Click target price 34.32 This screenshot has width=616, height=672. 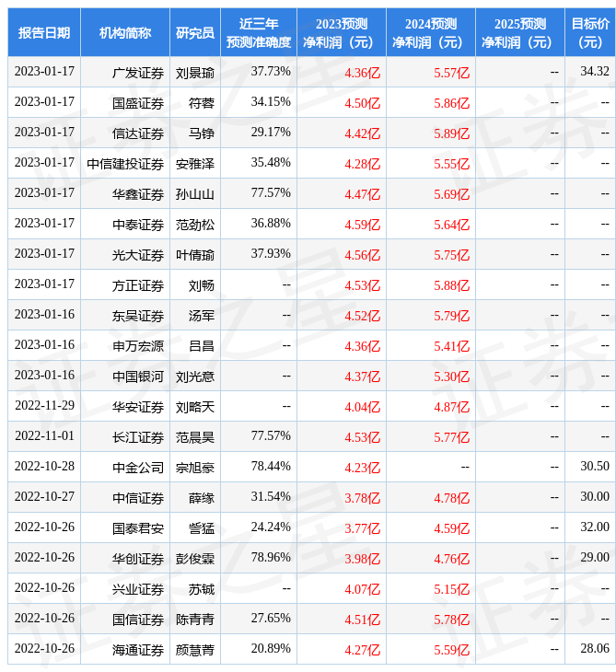595,71
